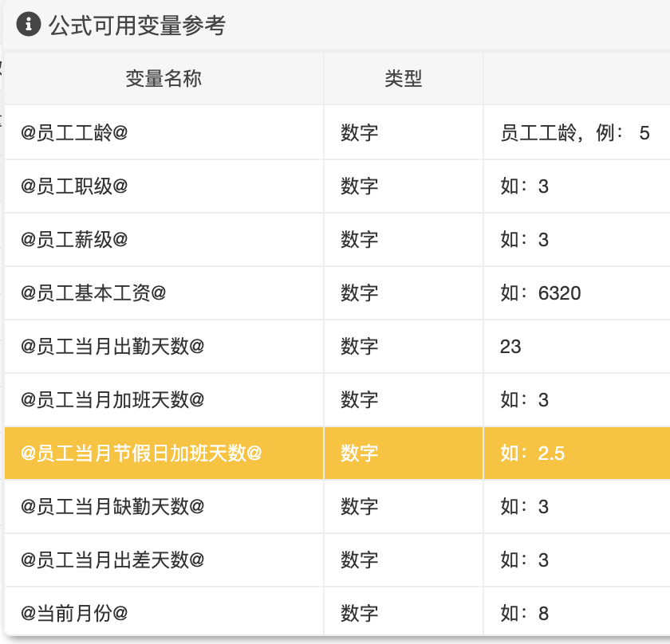Choose the @员工薪级@ variable
Viewport: 670px width, 644px height.
coord(74,239)
